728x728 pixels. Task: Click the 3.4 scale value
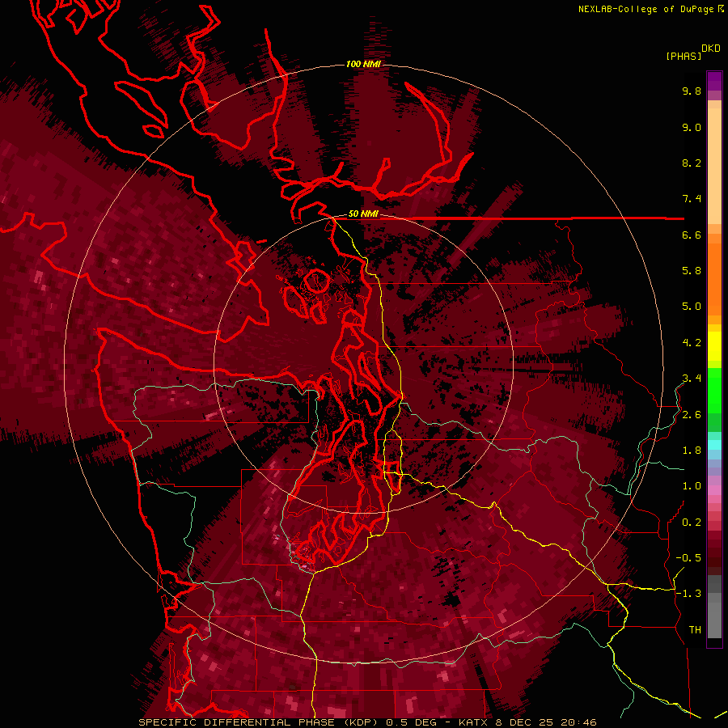point(692,379)
